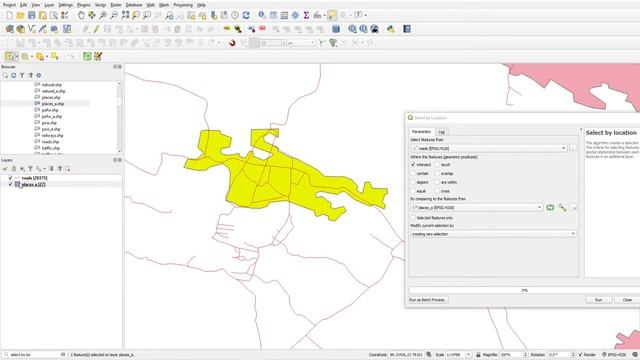Click the Refresh map icon
Viewport: 640px width, 360px height.
[246, 15]
